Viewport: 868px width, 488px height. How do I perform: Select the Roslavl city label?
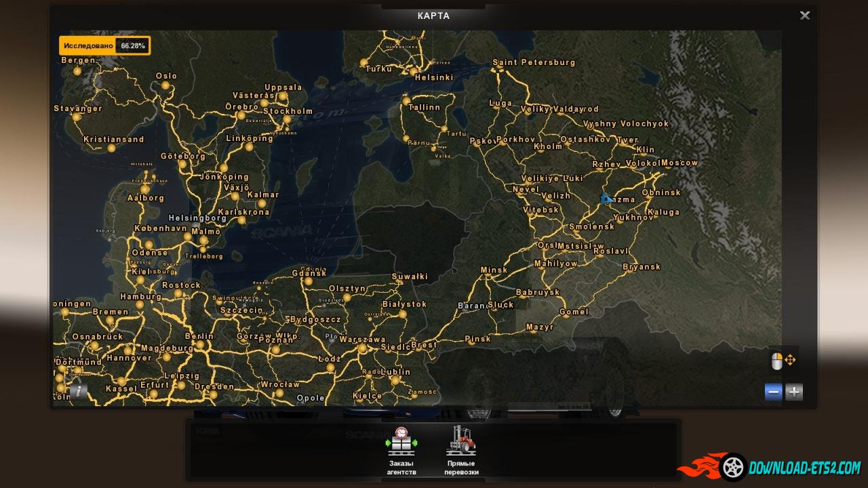[x=611, y=251]
